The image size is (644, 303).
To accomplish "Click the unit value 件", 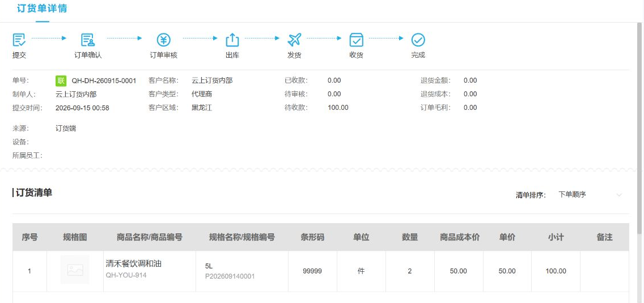I will click(361, 271).
